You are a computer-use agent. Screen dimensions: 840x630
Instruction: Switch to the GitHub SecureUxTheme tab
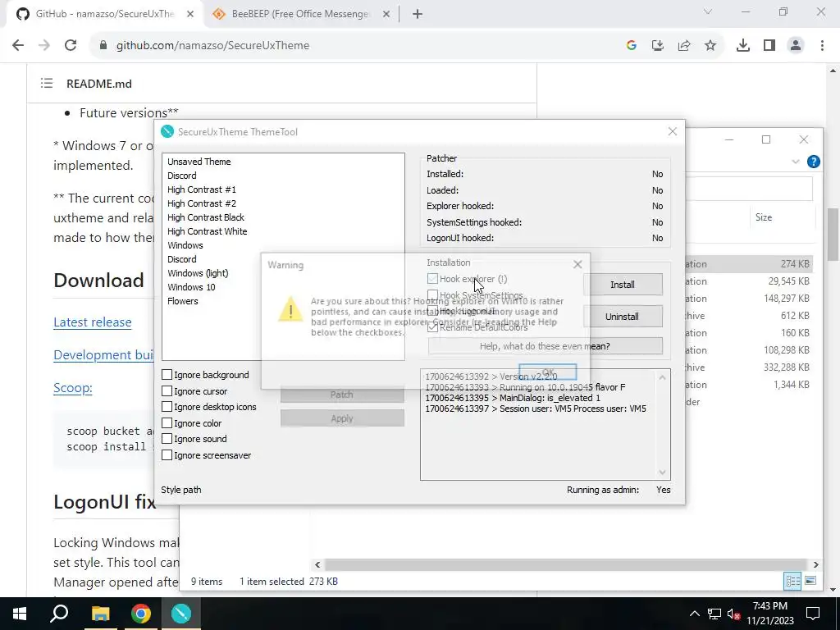pos(104,14)
